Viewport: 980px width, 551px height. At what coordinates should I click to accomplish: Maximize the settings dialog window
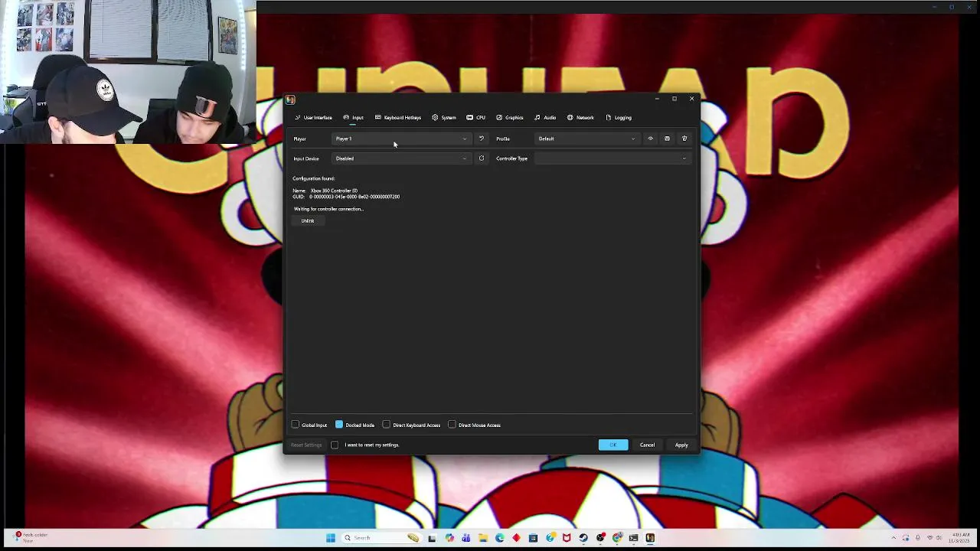click(675, 99)
